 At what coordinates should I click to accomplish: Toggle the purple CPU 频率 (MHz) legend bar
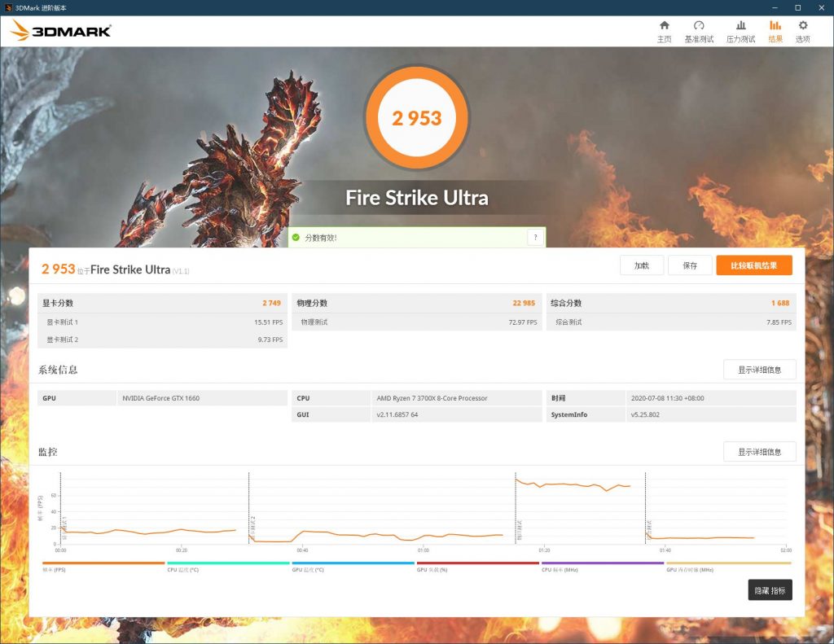point(603,563)
